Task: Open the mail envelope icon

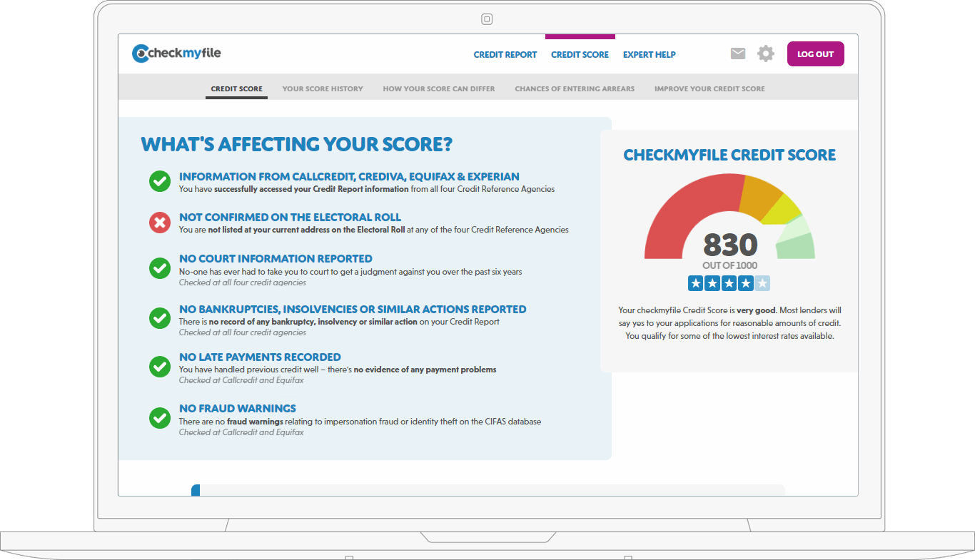Action: [x=737, y=53]
